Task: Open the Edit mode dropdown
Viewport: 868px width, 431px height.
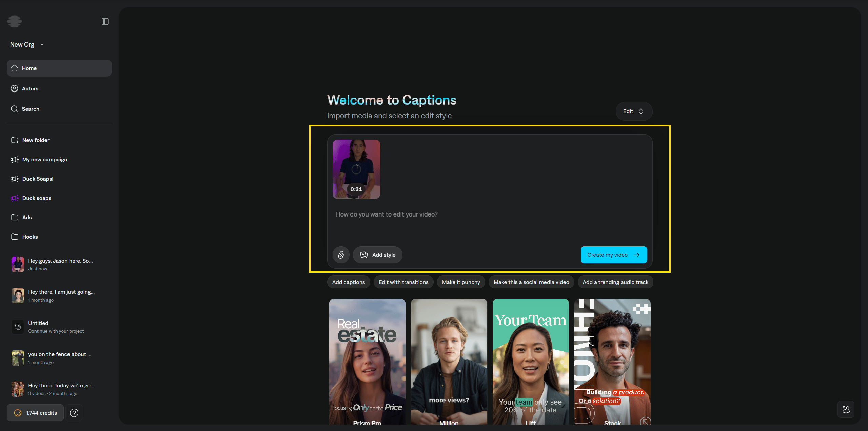Action: pos(634,111)
